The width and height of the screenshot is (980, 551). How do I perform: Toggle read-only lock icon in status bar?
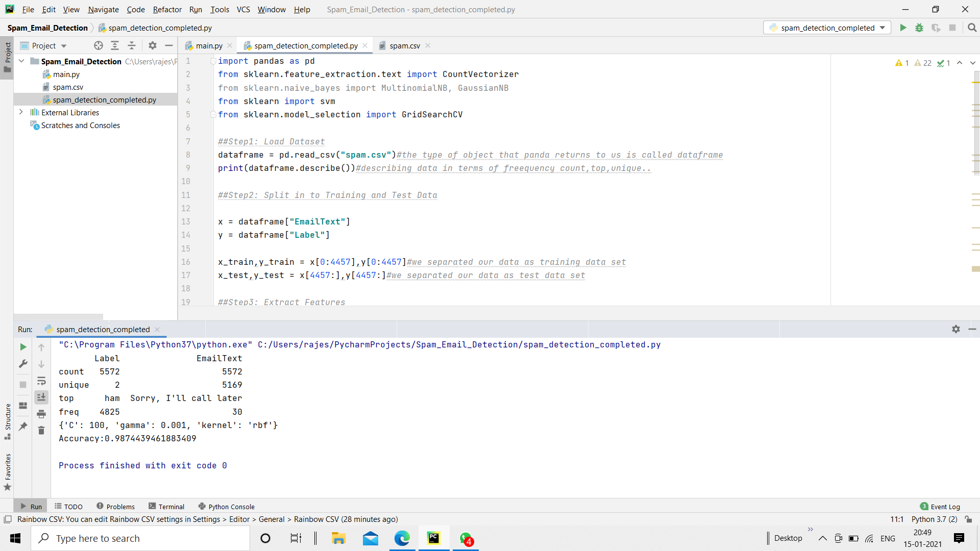[968, 519]
